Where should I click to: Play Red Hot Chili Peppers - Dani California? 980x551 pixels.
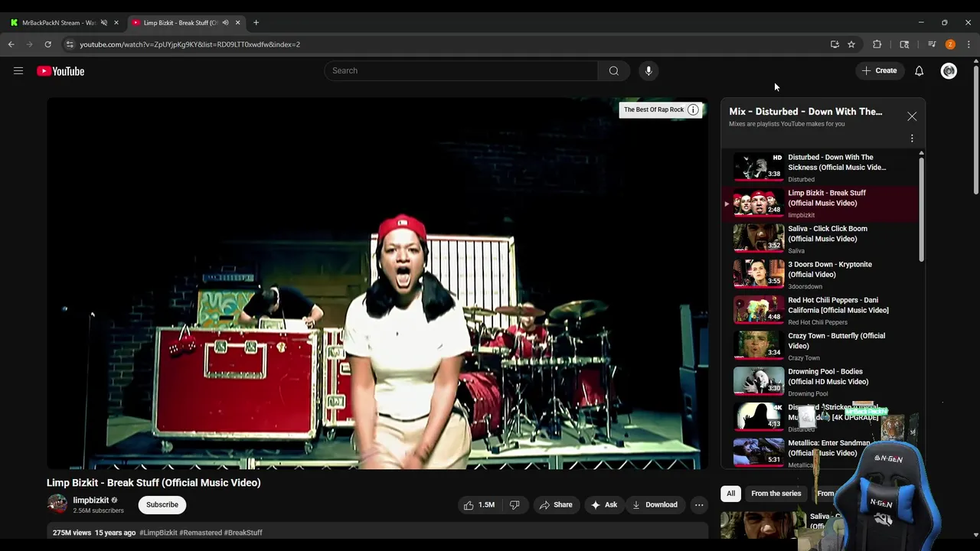pos(821,311)
